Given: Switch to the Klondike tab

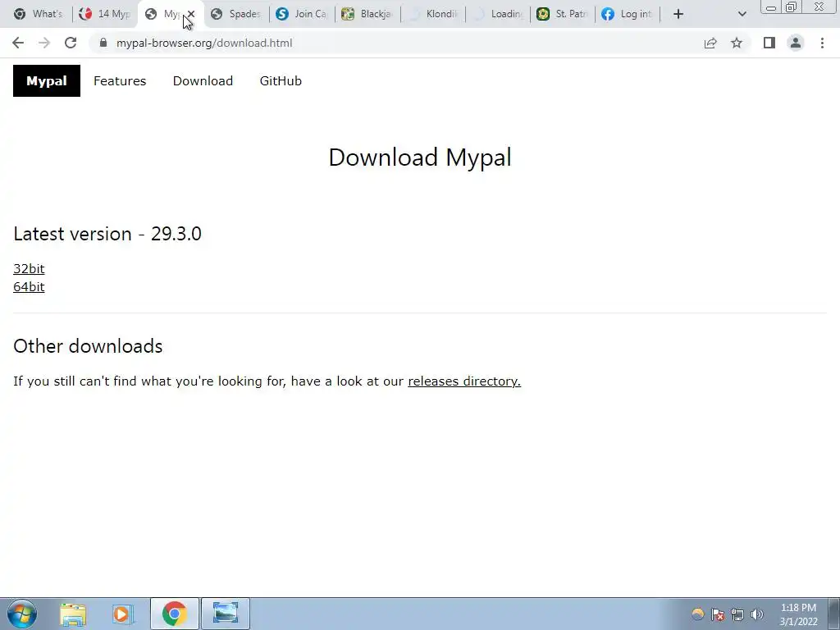Looking at the screenshot, I should click(x=433, y=14).
